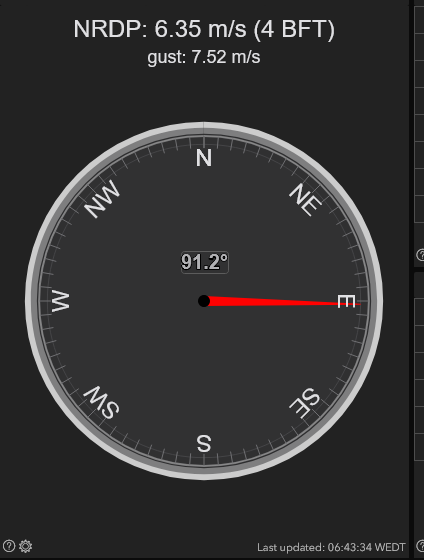
Task: Click the S label on compass
Action: point(204,444)
